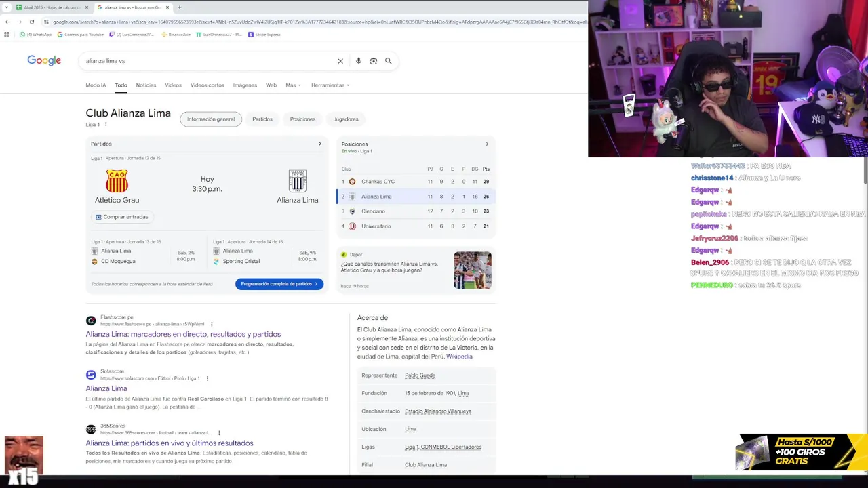The height and width of the screenshot is (488, 868).
Task: Click the Comprar entradas button
Action: 122,217
